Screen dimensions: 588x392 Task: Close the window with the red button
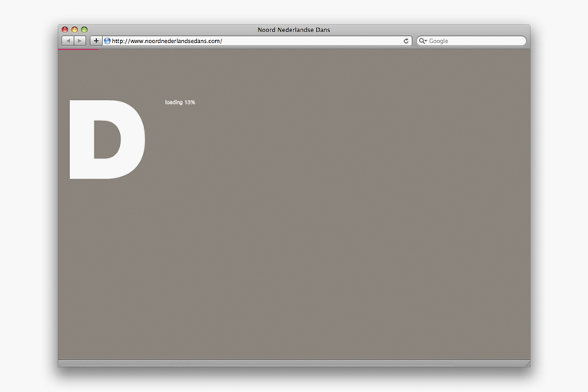point(65,30)
